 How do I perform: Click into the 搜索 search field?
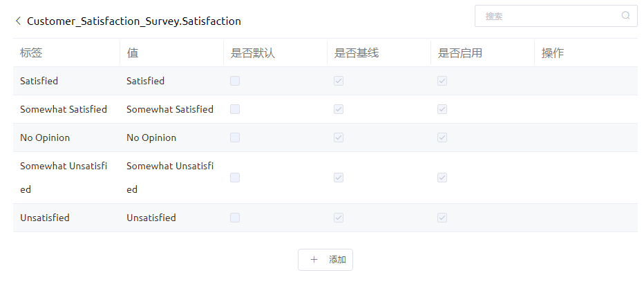point(556,16)
